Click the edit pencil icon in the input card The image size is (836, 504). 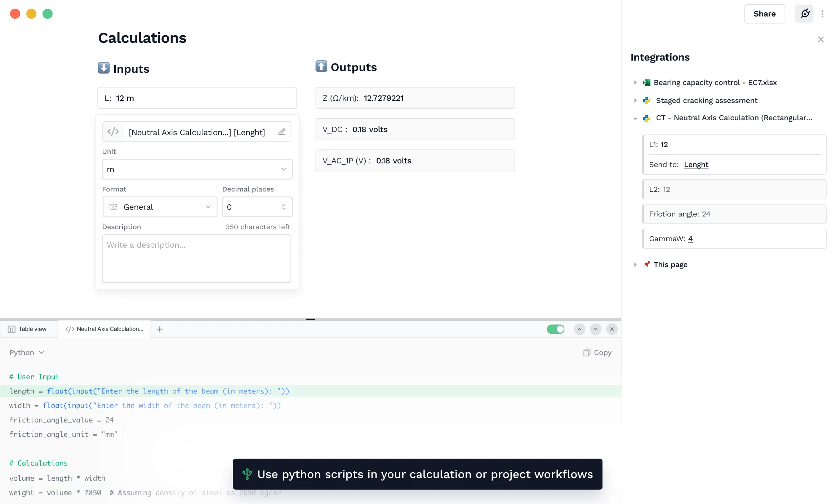281,132
